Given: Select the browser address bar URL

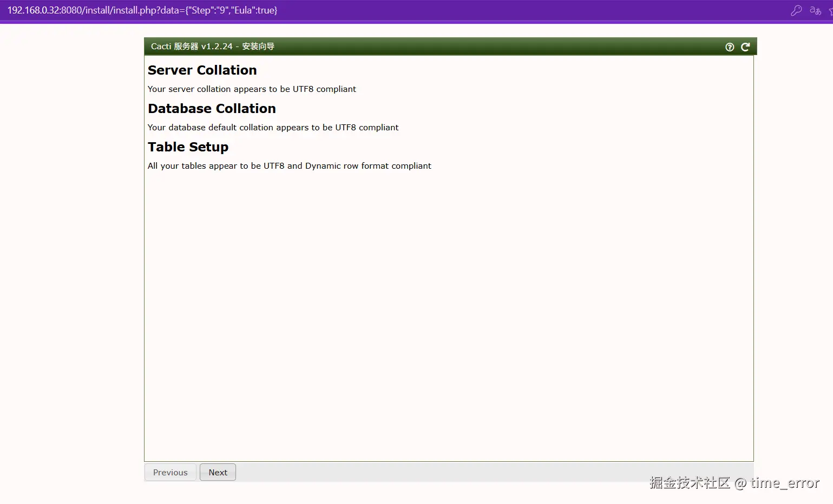Looking at the screenshot, I should point(141,10).
